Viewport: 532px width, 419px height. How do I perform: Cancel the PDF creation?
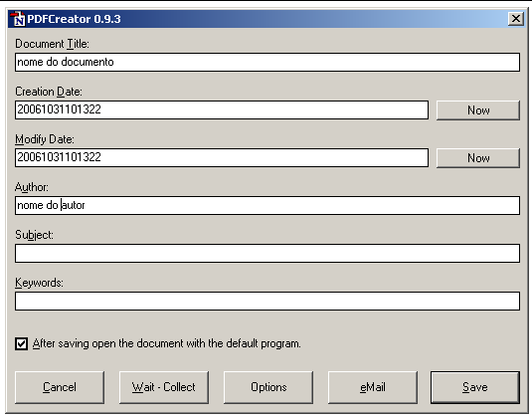[x=60, y=387]
